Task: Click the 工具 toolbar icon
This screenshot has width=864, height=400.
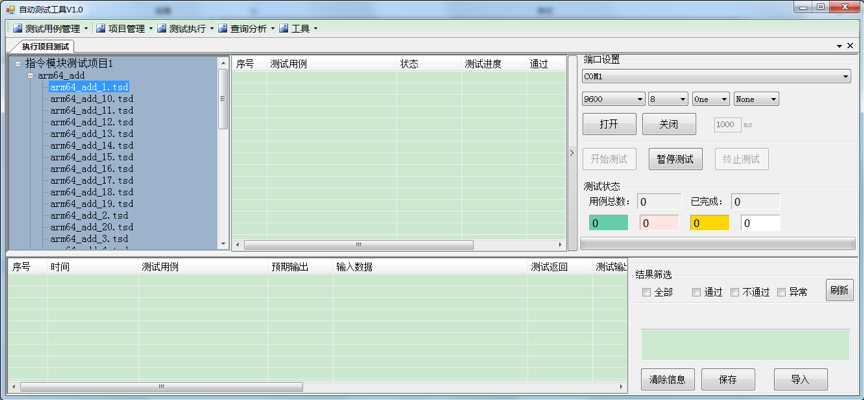Action: tap(284, 28)
